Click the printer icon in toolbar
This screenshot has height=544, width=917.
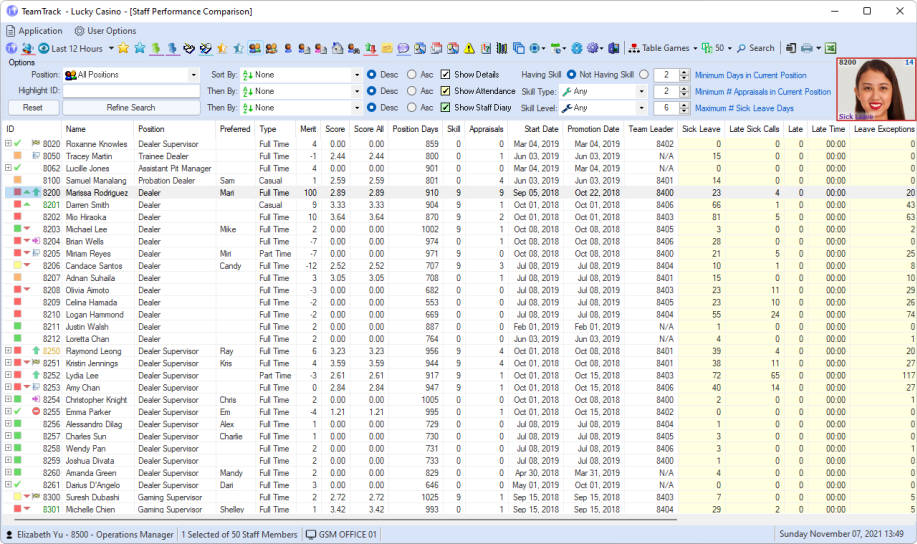click(x=807, y=48)
